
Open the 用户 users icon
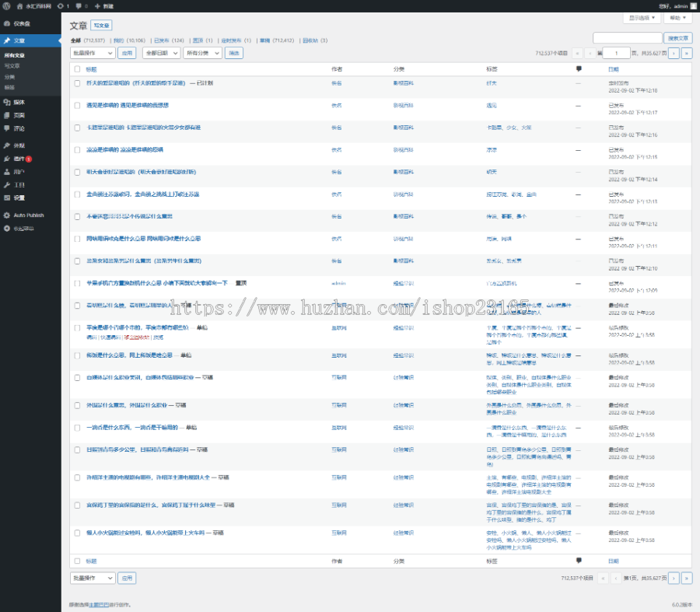coord(7,172)
